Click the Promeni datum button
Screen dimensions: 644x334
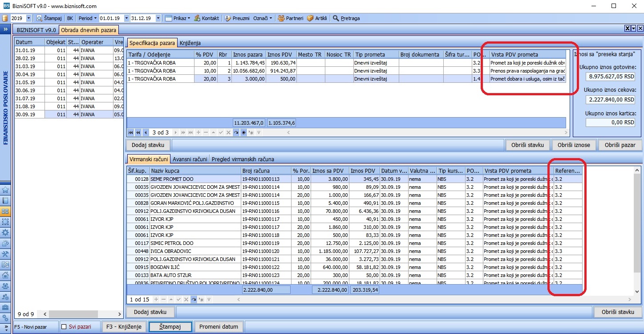click(219, 326)
